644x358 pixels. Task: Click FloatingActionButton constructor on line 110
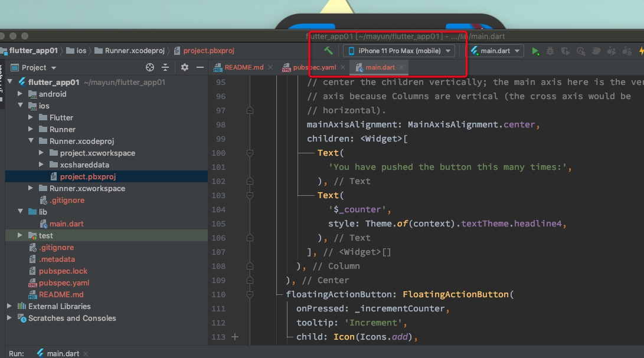[456, 294]
